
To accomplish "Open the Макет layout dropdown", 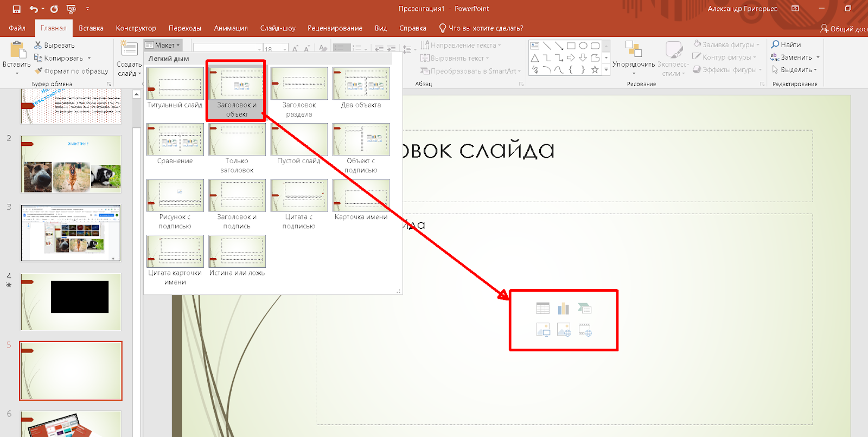I will tap(163, 45).
